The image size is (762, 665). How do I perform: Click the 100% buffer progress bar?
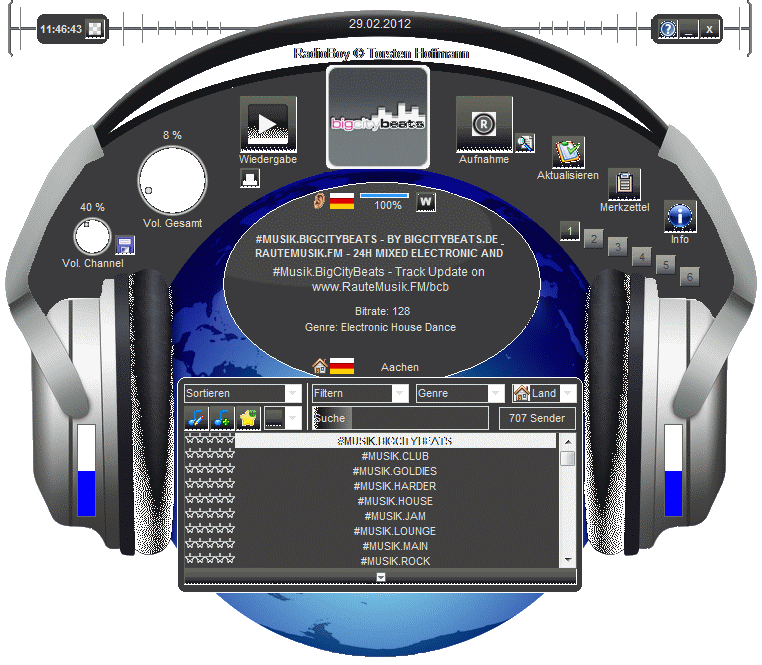[x=384, y=196]
